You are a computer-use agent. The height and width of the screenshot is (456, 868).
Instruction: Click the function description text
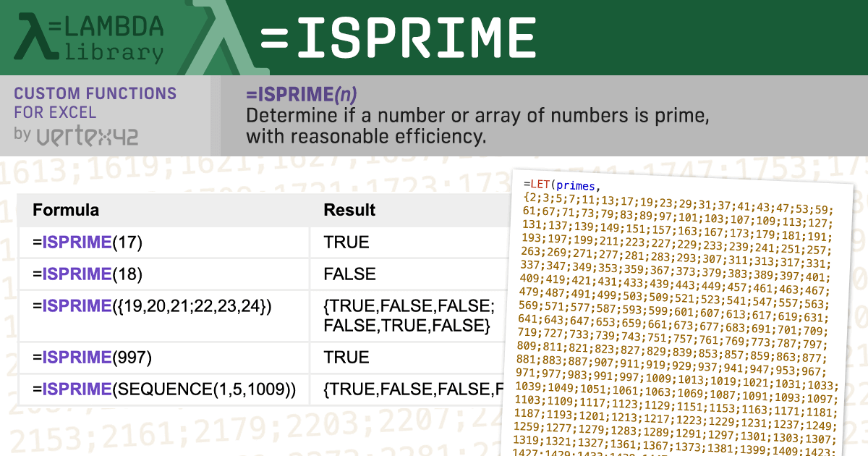pos(477,126)
